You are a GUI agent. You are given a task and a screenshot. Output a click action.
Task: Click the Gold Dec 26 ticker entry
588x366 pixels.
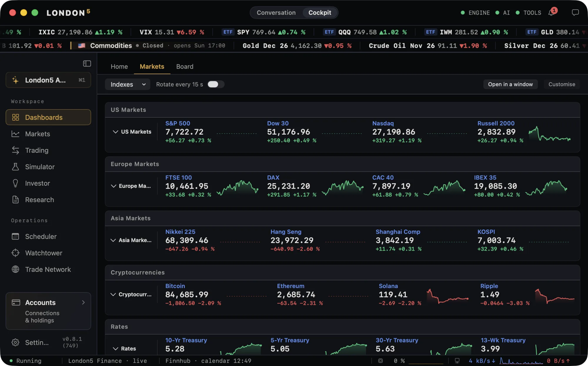(297, 46)
